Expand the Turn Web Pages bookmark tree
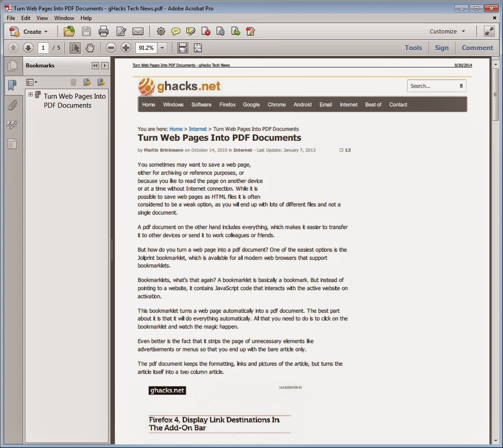The width and height of the screenshot is (503, 448). click(30, 94)
